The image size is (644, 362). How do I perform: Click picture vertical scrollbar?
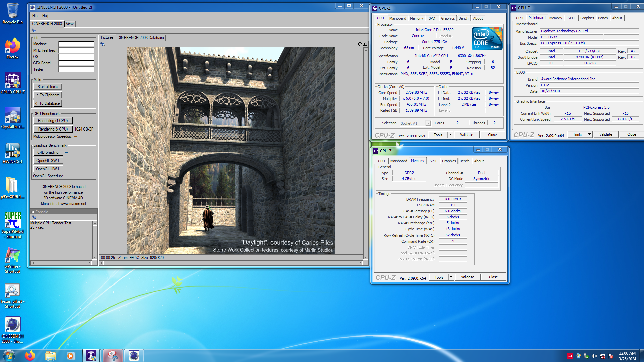click(366, 154)
